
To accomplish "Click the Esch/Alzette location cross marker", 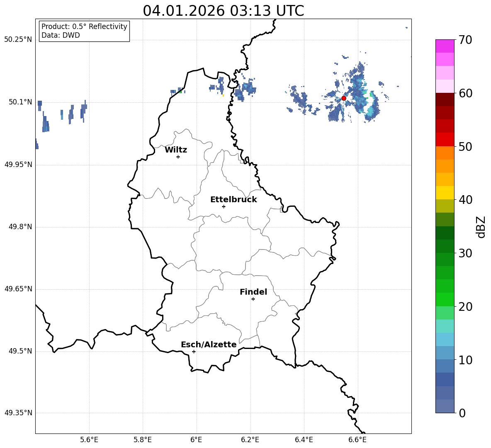I will (x=194, y=351).
